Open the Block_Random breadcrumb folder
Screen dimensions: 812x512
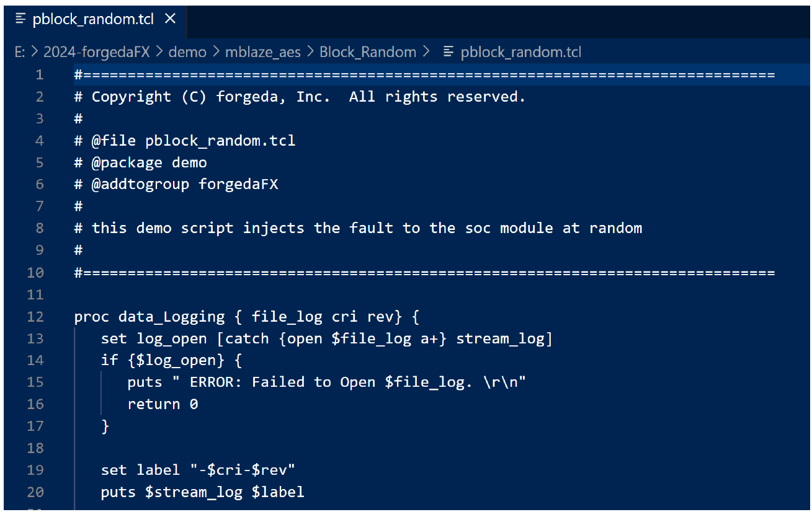(x=368, y=52)
